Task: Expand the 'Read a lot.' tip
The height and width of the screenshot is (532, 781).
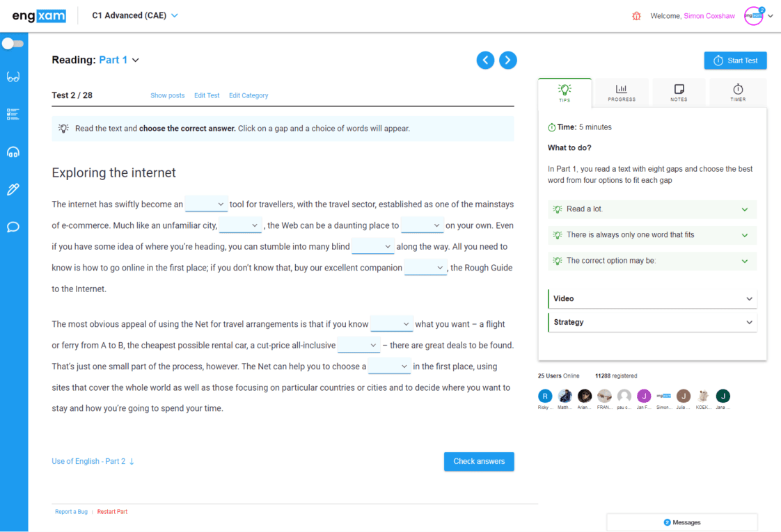Action: click(x=652, y=209)
